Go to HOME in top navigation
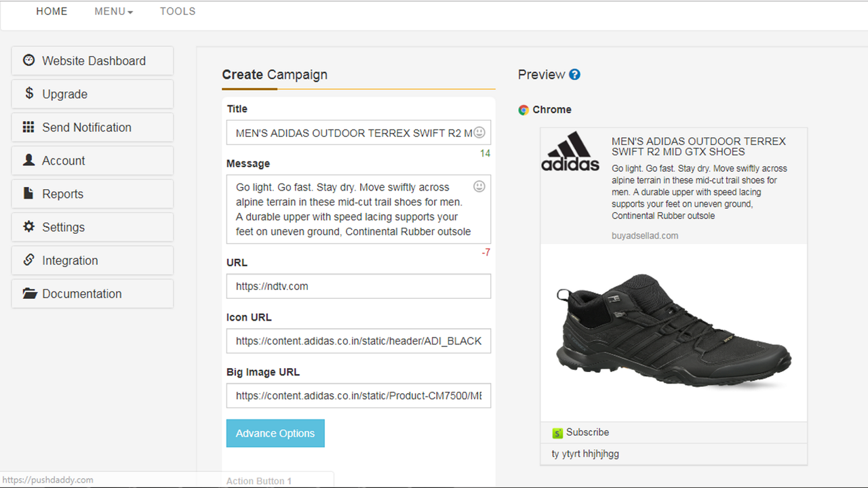The image size is (868, 488). pos(52,12)
